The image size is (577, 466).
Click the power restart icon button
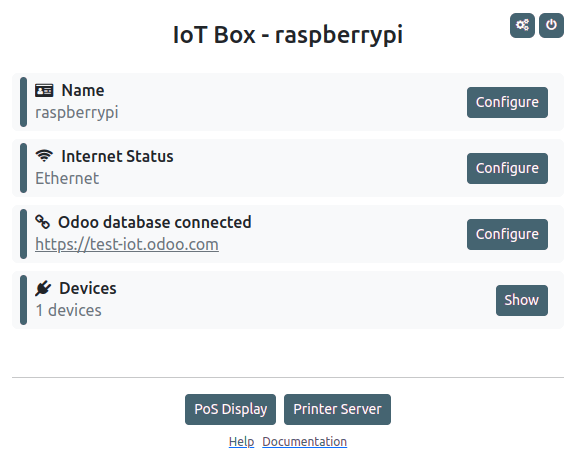pyautogui.click(x=551, y=25)
